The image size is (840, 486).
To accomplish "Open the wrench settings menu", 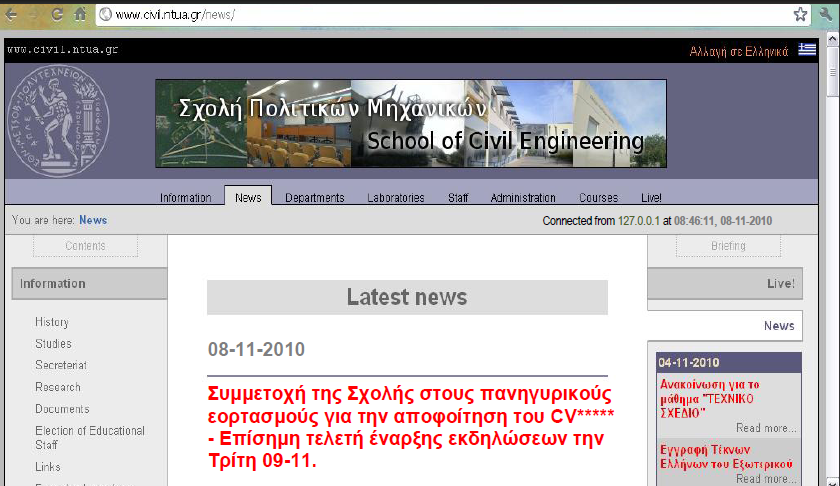I will 826,14.
